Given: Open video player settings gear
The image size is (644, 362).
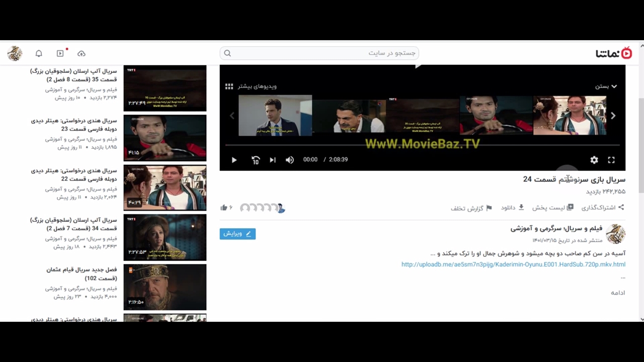Looking at the screenshot, I should (x=594, y=160).
